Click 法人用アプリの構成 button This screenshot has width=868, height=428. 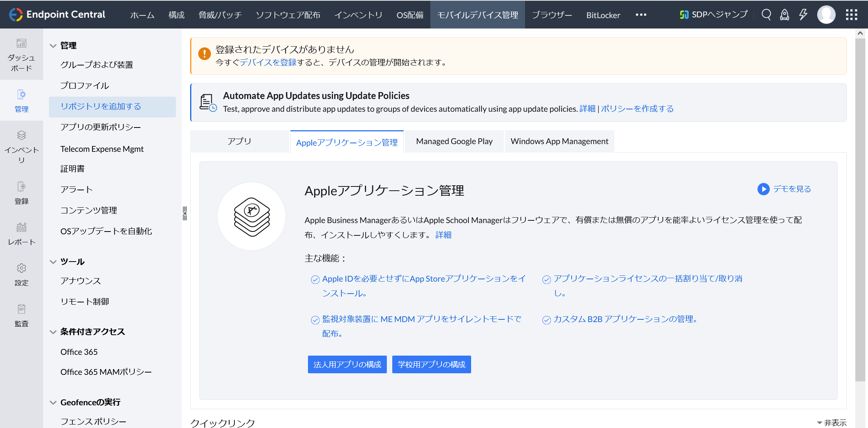tap(347, 364)
